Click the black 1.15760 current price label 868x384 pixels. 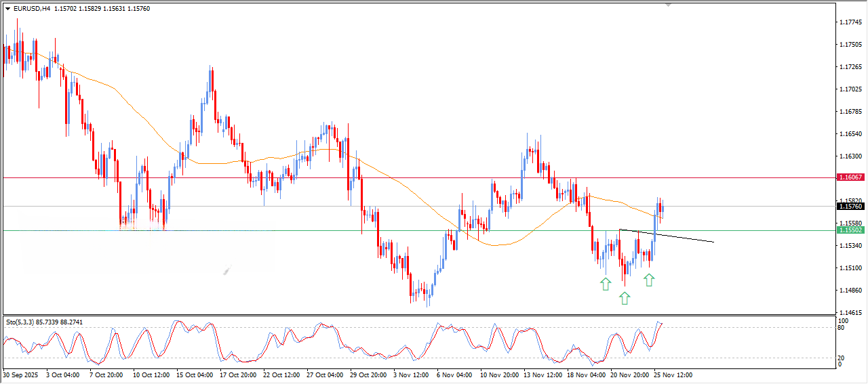coord(850,206)
